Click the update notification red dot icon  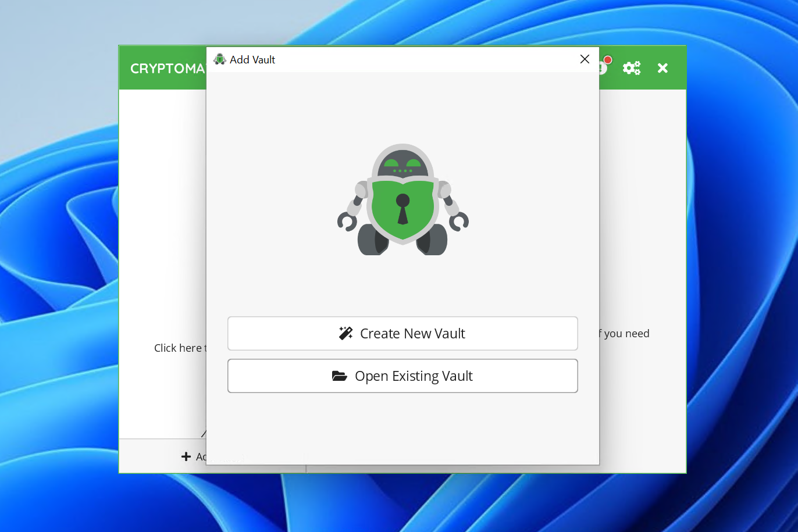click(607, 60)
